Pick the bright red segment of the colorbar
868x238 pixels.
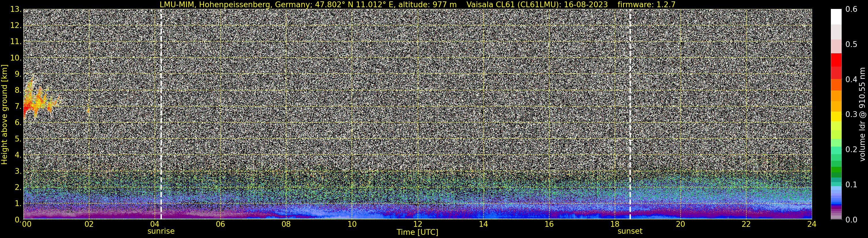point(836,60)
